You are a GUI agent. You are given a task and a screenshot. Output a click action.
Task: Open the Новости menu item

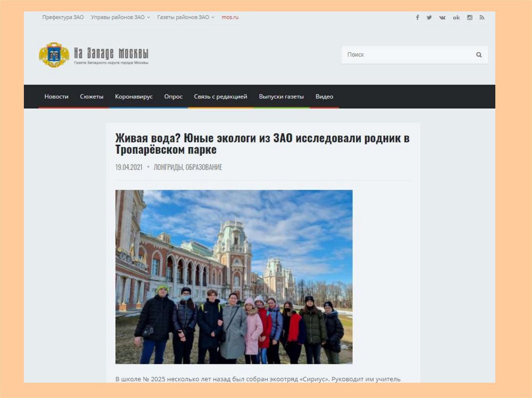[56, 97]
